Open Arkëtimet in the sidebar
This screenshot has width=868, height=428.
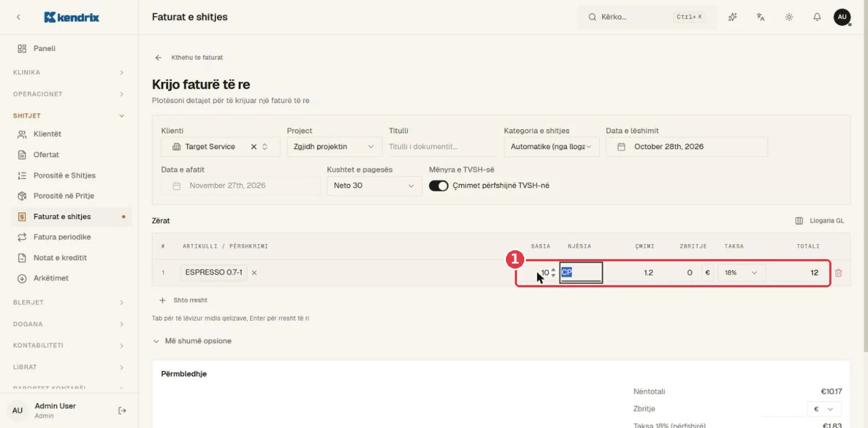[x=71, y=278]
